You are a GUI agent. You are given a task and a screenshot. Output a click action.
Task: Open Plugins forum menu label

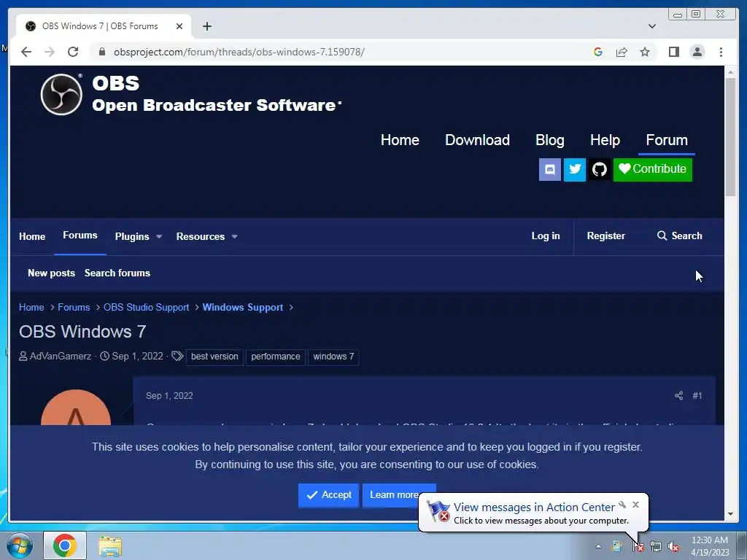point(132,237)
